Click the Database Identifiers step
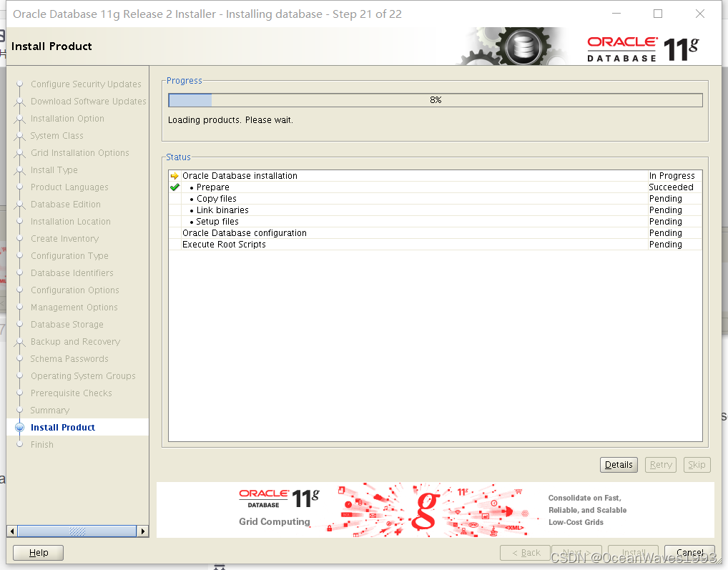Viewport: 728px width, 570px height. click(x=72, y=273)
